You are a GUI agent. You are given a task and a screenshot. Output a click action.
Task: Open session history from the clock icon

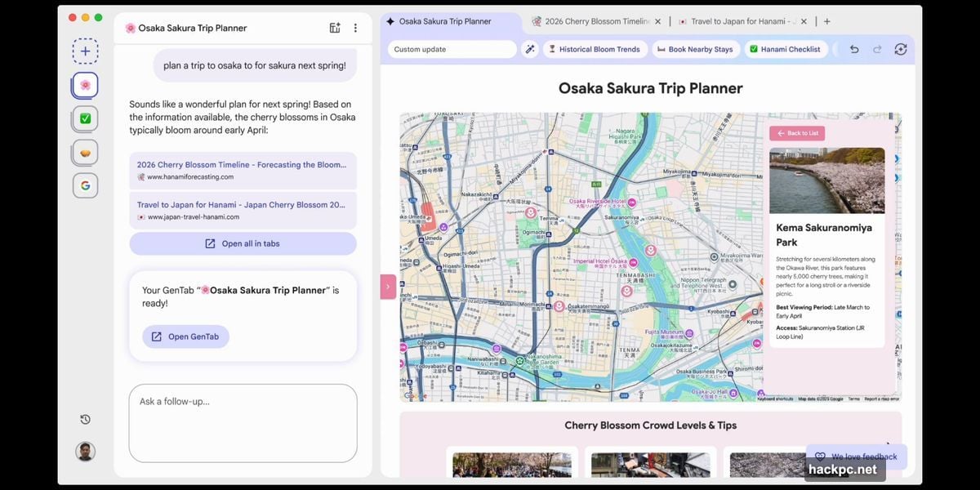84,418
